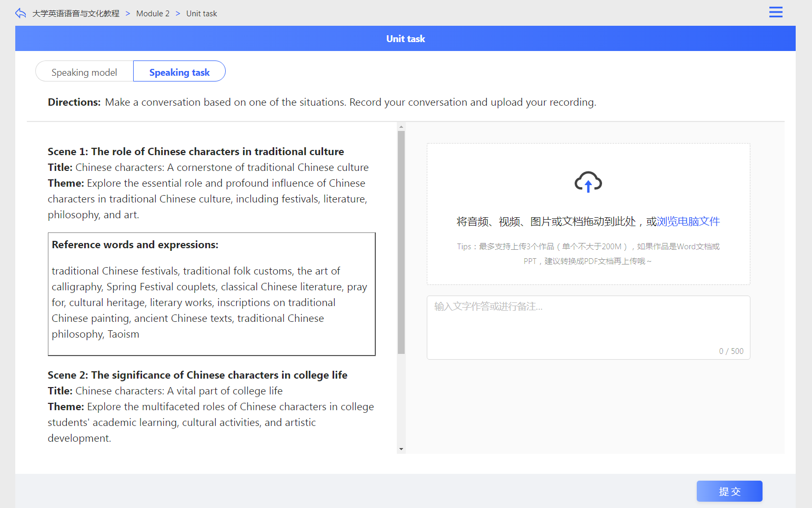Click the scrollbar up arrow
Viewport: 812px width, 508px height.
(x=401, y=127)
